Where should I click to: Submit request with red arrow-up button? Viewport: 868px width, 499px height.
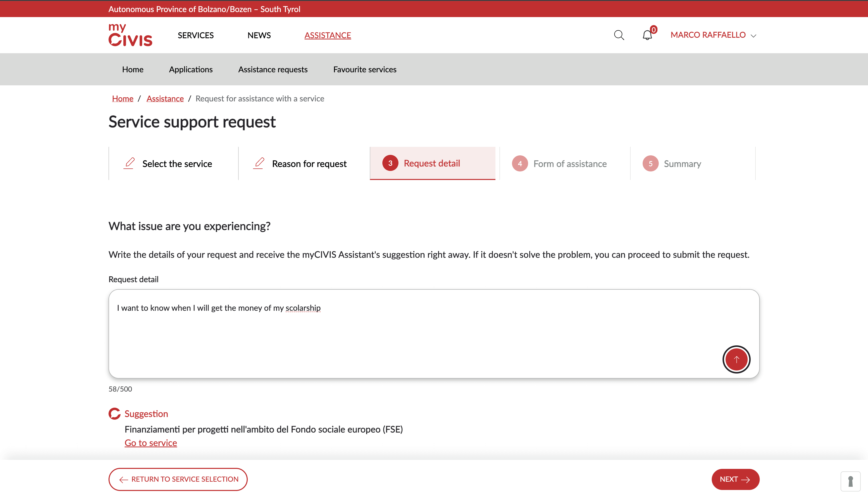pyautogui.click(x=736, y=359)
